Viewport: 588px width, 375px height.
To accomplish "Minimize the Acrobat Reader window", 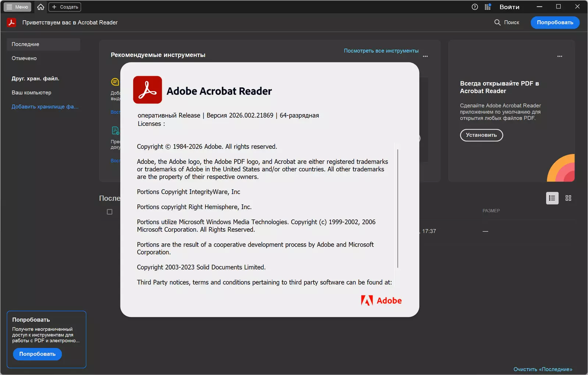I will pos(539,7).
